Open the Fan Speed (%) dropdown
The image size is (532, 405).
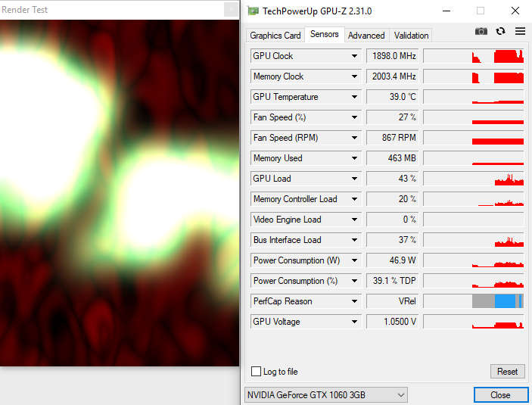pyautogui.click(x=354, y=117)
